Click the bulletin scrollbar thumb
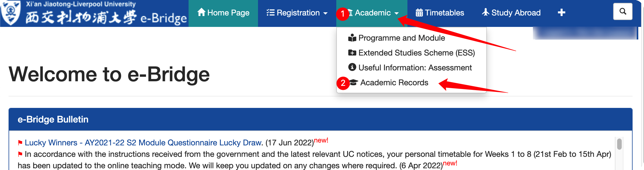Screen dimensions: 644x170 point(619,144)
